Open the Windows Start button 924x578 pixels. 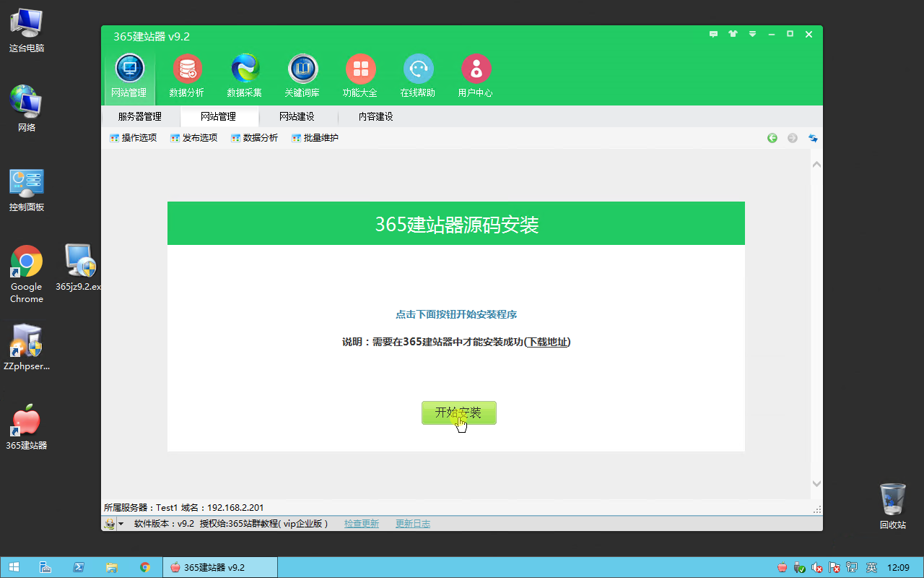click(14, 567)
